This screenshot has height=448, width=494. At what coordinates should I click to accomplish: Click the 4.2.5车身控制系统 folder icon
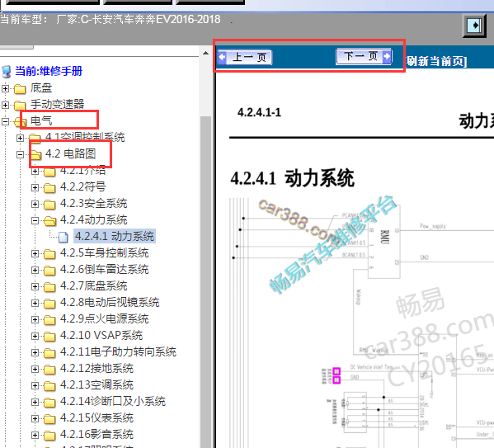pyautogui.click(x=49, y=254)
